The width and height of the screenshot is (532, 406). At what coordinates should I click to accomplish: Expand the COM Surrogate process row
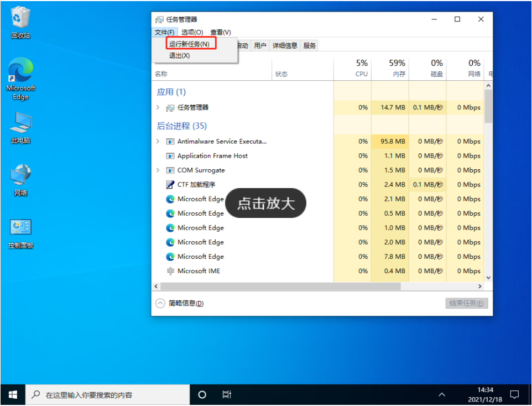tap(158, 170)
